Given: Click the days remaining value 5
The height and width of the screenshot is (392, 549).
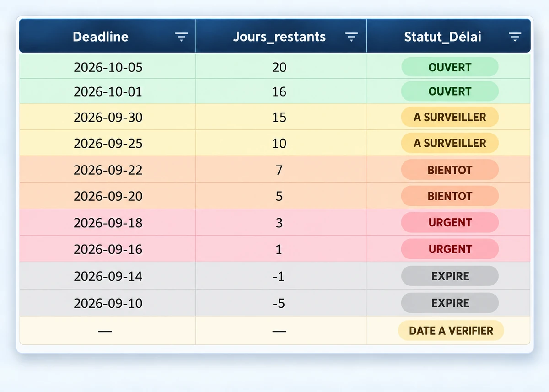Looking at the screenshot, I should (279, 196).
